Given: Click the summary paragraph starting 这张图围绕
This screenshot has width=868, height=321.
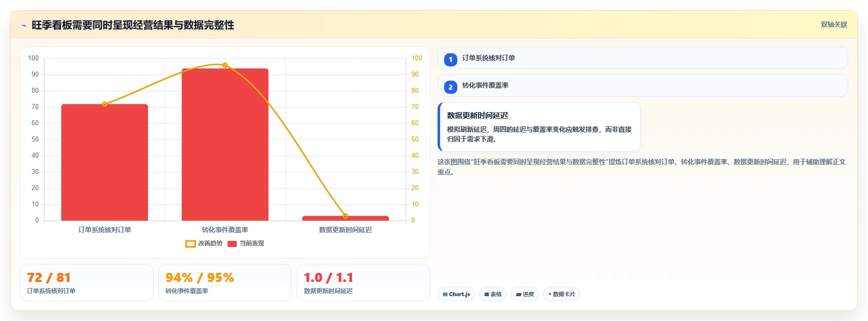Looking at the screenshot, I should 642,167.
